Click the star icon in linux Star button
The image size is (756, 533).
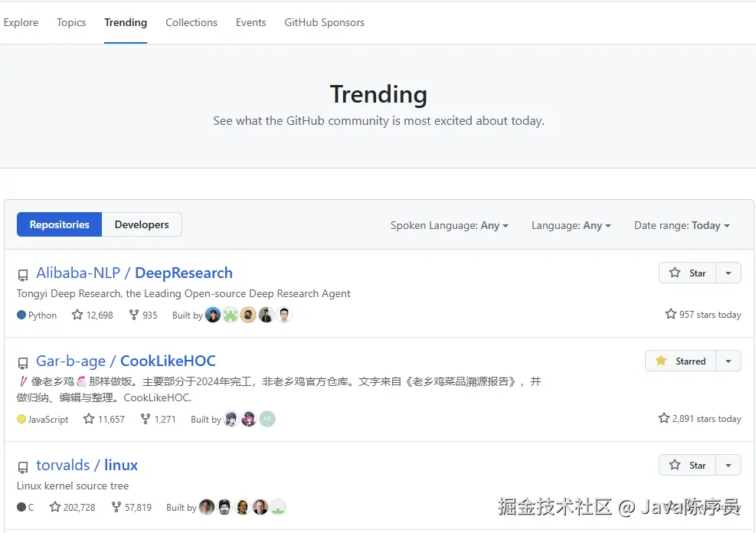click(x=675, y=465)
